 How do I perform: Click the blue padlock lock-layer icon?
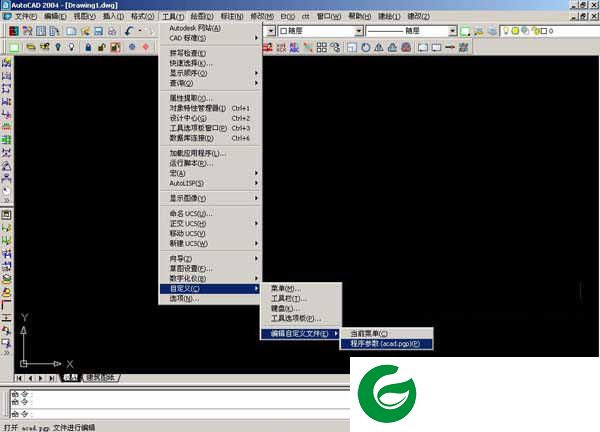(88, 47)
